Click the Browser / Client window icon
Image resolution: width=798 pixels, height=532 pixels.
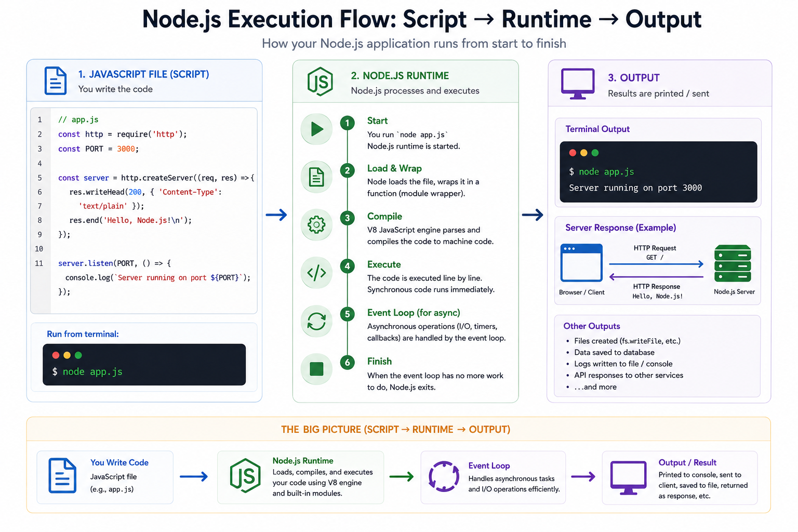click(581, 263)
